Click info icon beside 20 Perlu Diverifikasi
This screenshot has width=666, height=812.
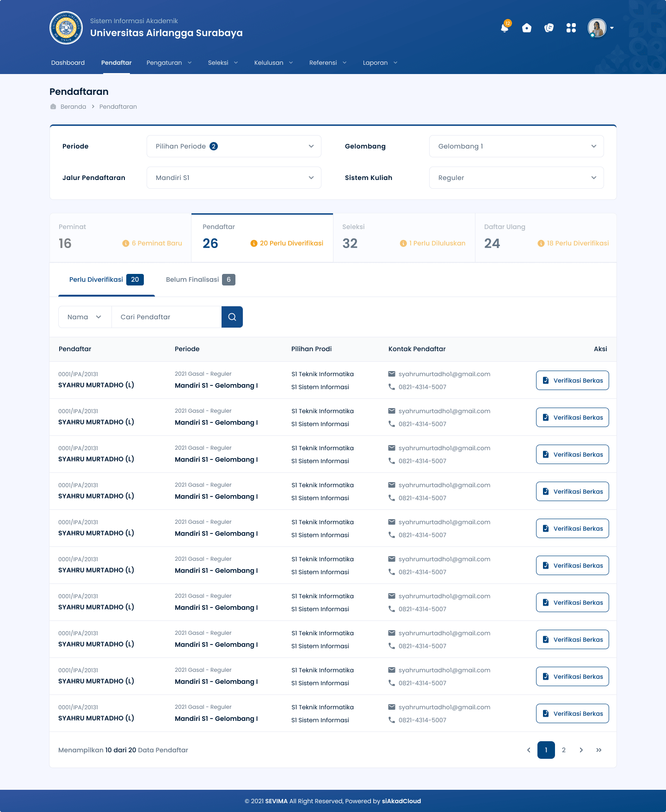point(254,243)
